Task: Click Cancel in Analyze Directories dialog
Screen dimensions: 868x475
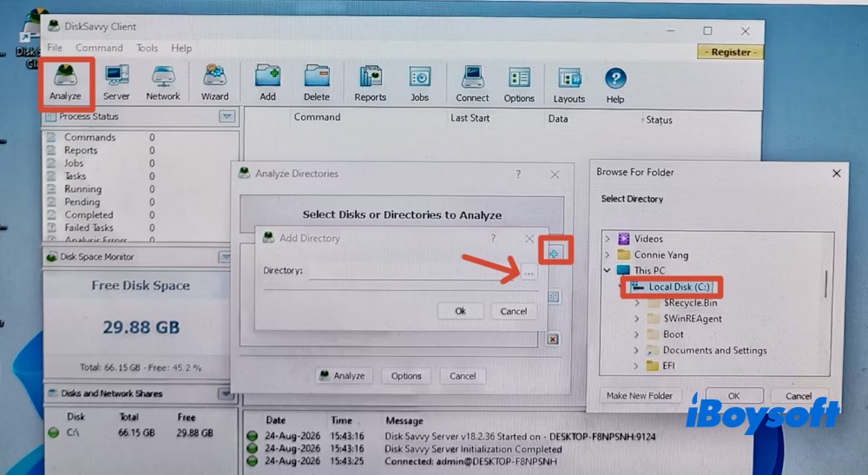Action: pyautogui.click(x=463, y=376)
